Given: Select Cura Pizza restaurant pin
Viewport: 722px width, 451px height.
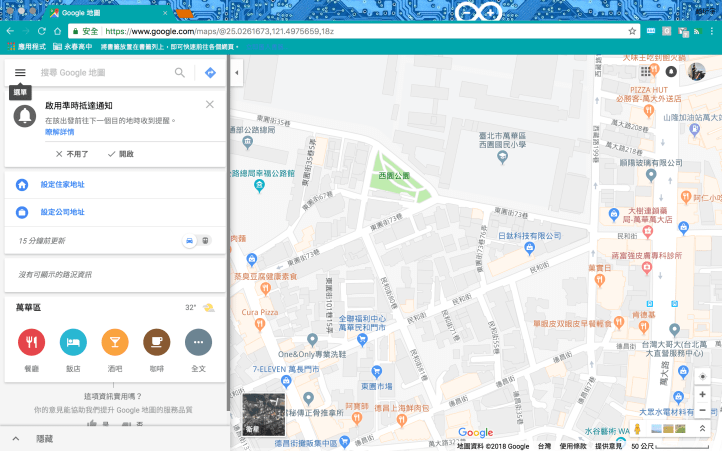Looking at the screenshot, I should 260,324.
